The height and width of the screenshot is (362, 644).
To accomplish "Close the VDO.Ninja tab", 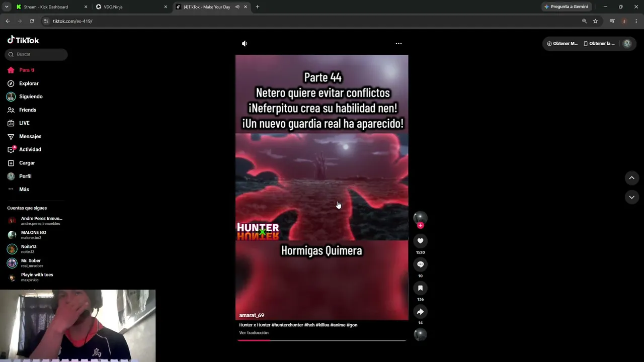I will (x=166, y=7).
